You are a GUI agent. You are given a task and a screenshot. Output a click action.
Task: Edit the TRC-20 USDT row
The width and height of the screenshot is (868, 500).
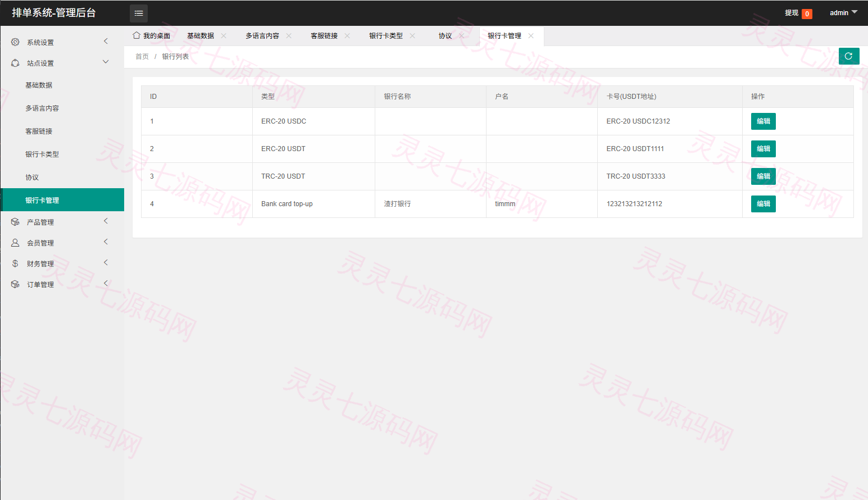763,176
